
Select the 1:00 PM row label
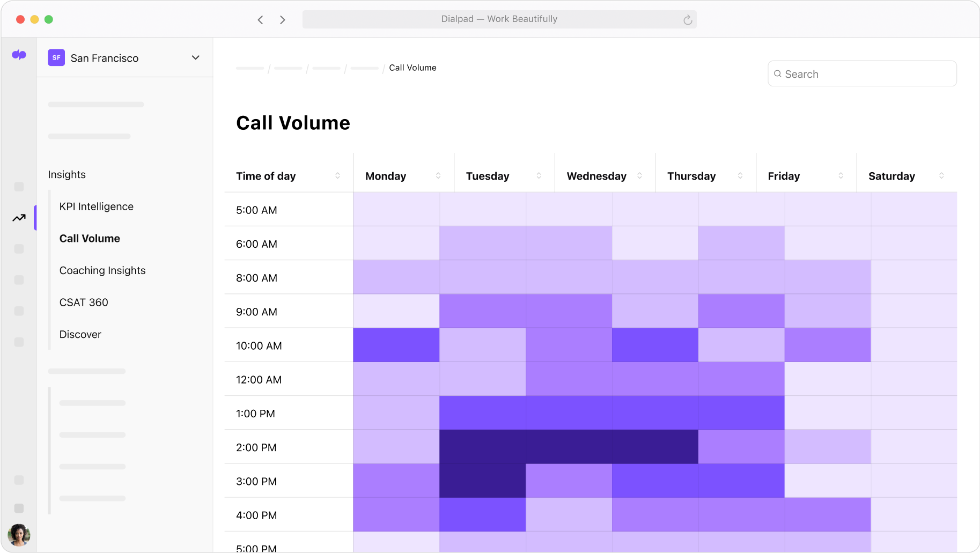[255, 414]
